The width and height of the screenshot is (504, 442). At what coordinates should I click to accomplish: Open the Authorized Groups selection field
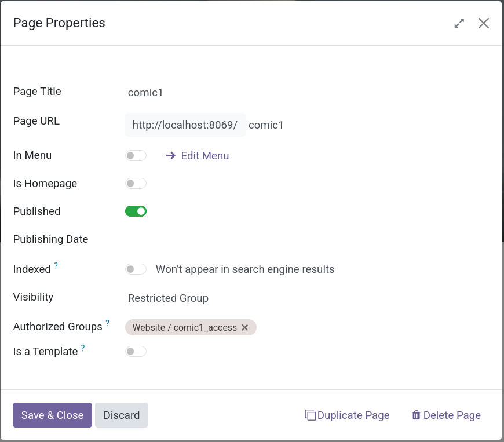click(x=290, y=327)
